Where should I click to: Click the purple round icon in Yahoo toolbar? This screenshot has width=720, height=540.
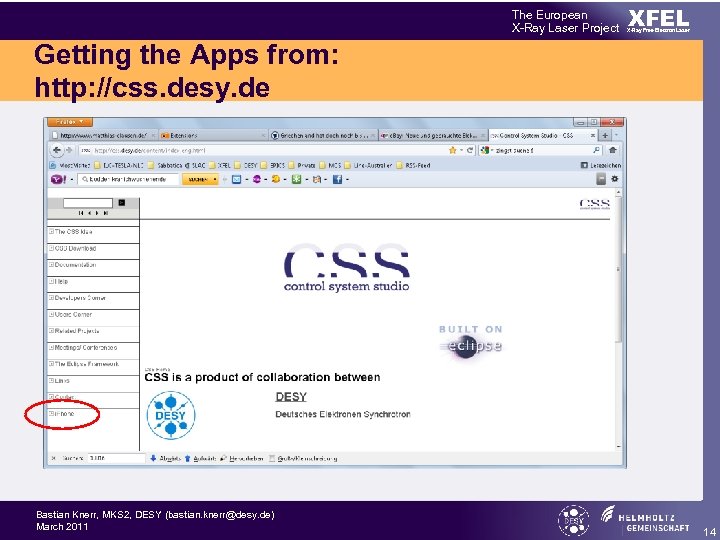coord(257,180)
